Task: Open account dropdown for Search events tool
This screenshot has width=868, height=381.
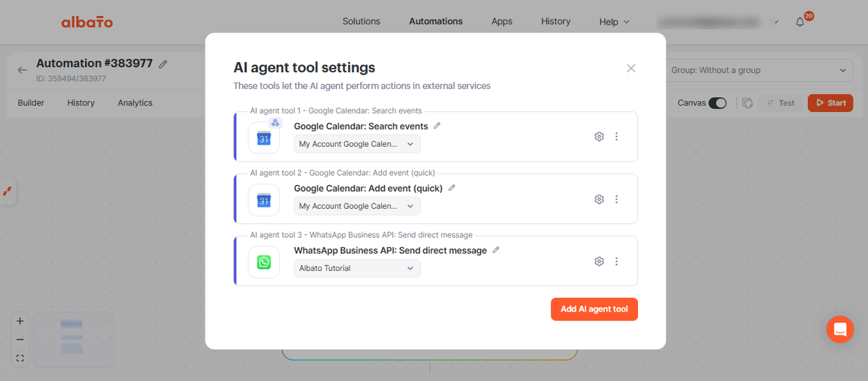Action: 357,144
